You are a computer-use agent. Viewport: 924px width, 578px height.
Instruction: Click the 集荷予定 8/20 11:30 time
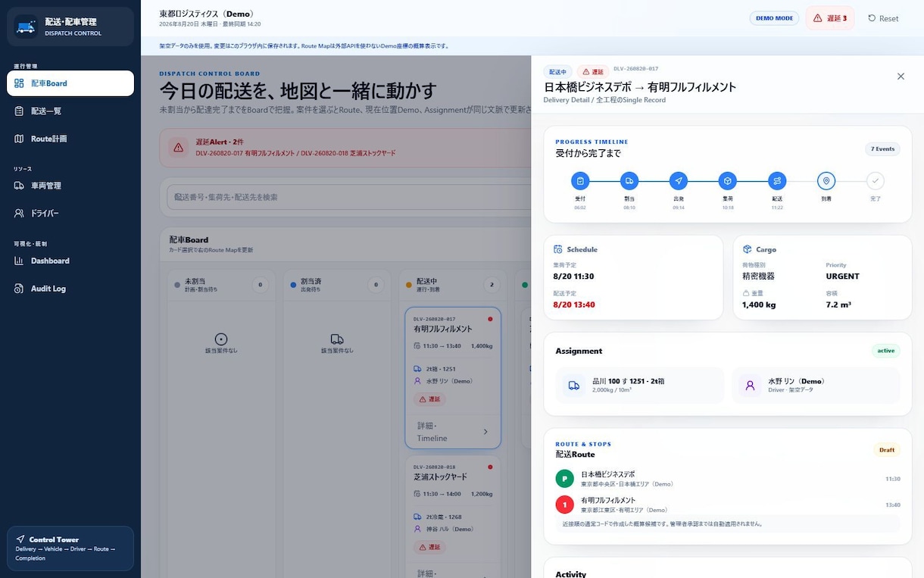[x=573, y=277]
